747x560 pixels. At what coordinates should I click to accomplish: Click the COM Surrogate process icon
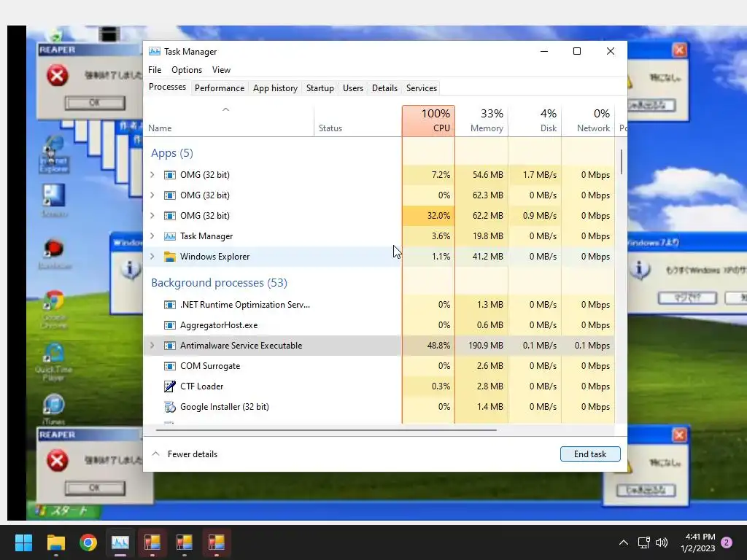click(169, 366)
